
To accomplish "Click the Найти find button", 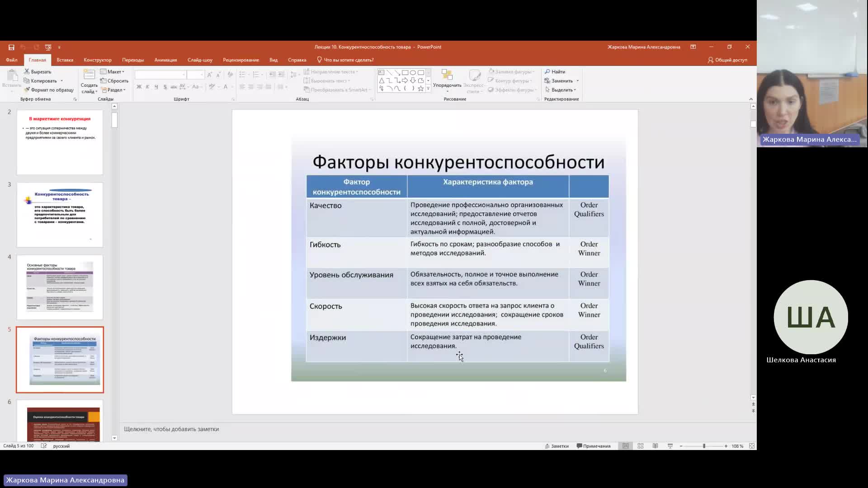I will coord(555,71).
